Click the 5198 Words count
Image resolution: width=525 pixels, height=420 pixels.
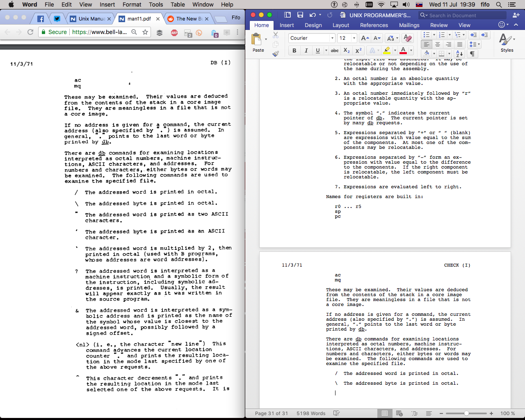tap(311, 413)
